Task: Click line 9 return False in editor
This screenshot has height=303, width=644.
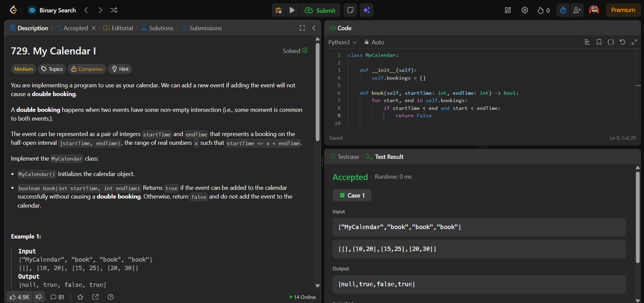Action: (x=413, y=116)
